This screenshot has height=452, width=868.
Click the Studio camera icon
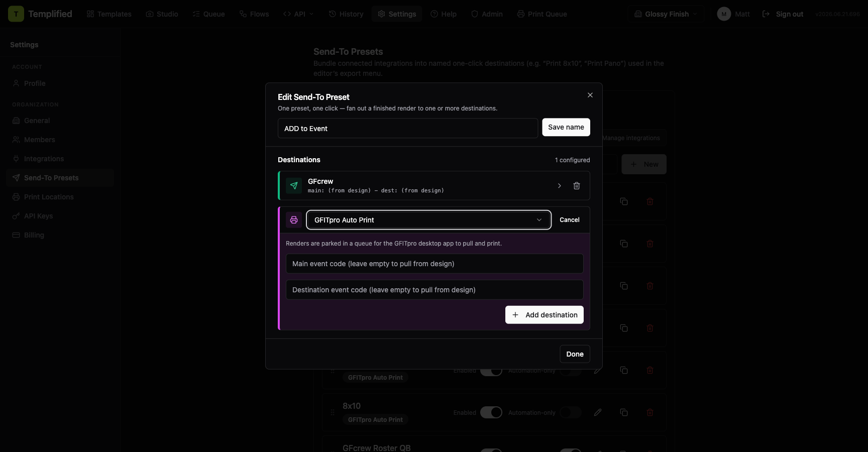click(x=150, y=14)
